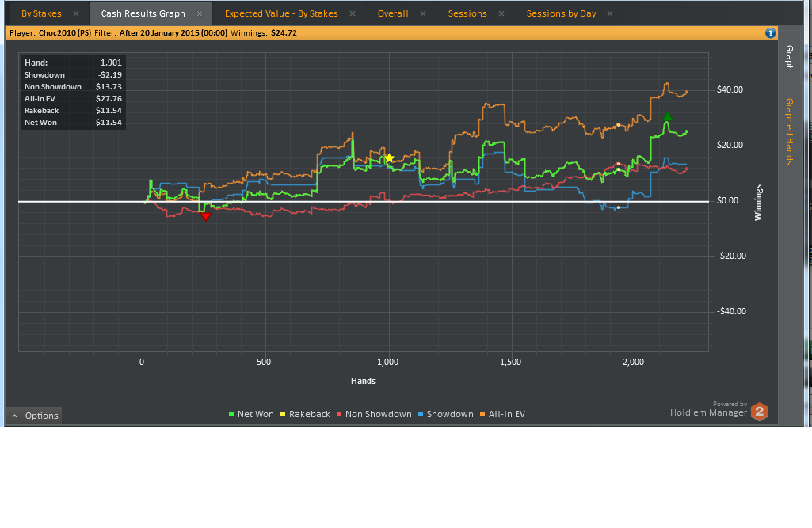
Task: Click the yellow star marker on graph
Action: click(x=390, y=158)
